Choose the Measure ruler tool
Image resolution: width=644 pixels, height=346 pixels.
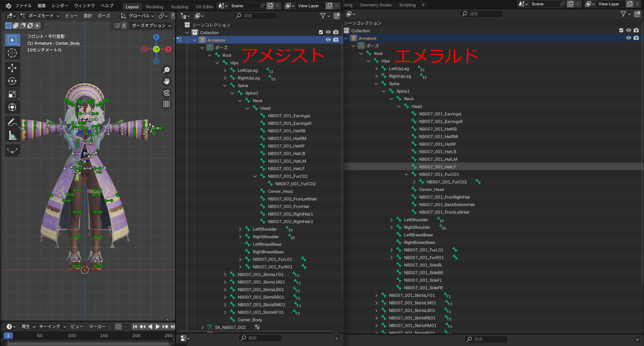(12, 136)
